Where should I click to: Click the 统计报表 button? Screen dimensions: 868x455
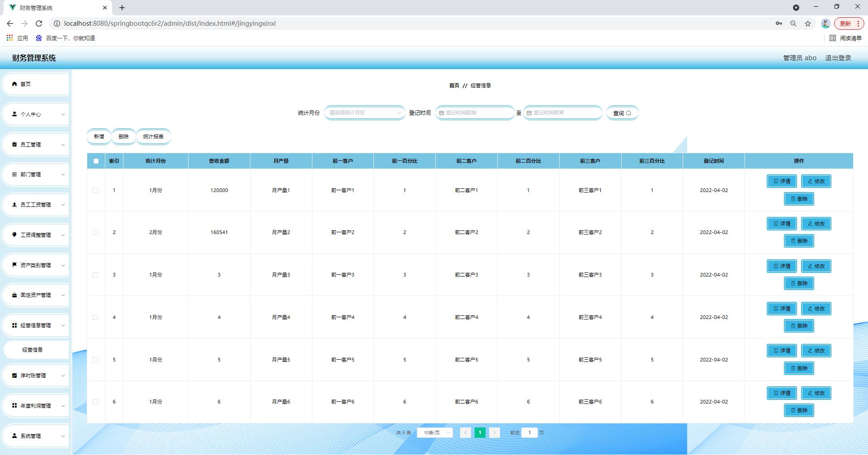tap(153, 137)
